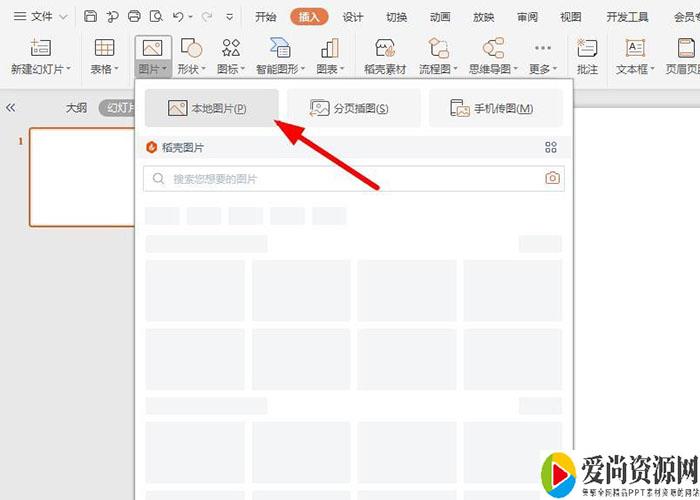Expand the 形状 shapes dropdown
700x500 pixels.
190,69
